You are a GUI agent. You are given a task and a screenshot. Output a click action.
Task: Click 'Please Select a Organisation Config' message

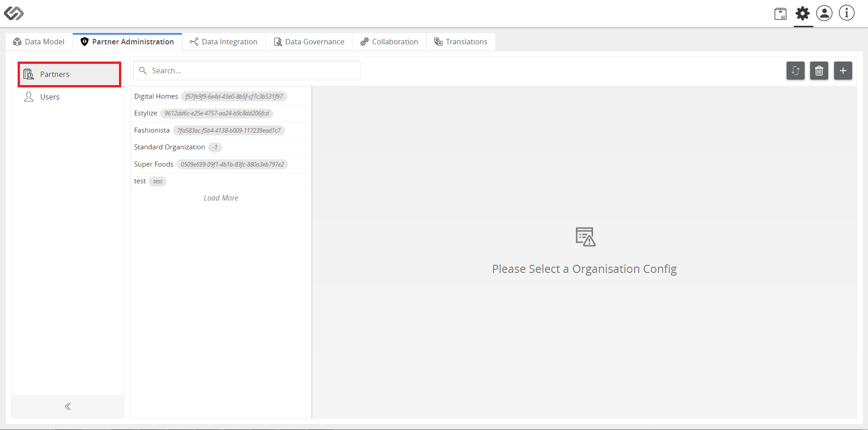(584, 269)
